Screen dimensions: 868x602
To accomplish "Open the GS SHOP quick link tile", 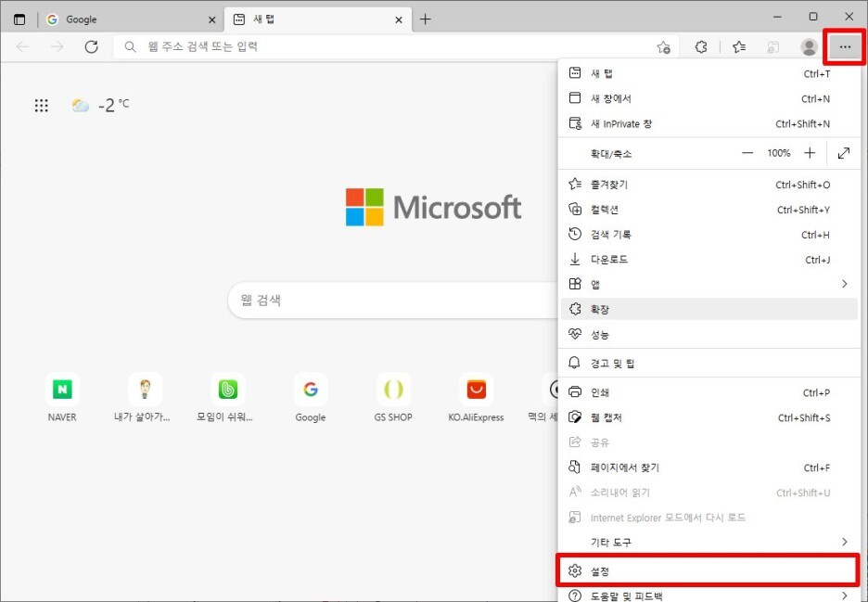I will pyautogui.click(x=393, y=398).
